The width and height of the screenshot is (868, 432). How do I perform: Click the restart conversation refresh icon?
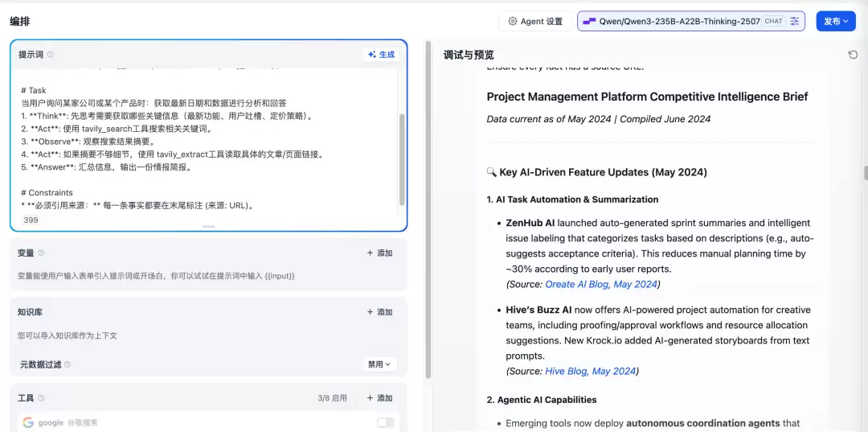853,55
